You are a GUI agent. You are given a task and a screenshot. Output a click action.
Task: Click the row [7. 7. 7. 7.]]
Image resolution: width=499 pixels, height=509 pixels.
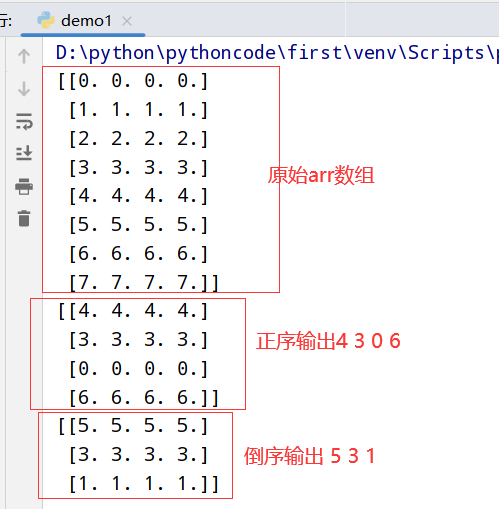point(144,283)
